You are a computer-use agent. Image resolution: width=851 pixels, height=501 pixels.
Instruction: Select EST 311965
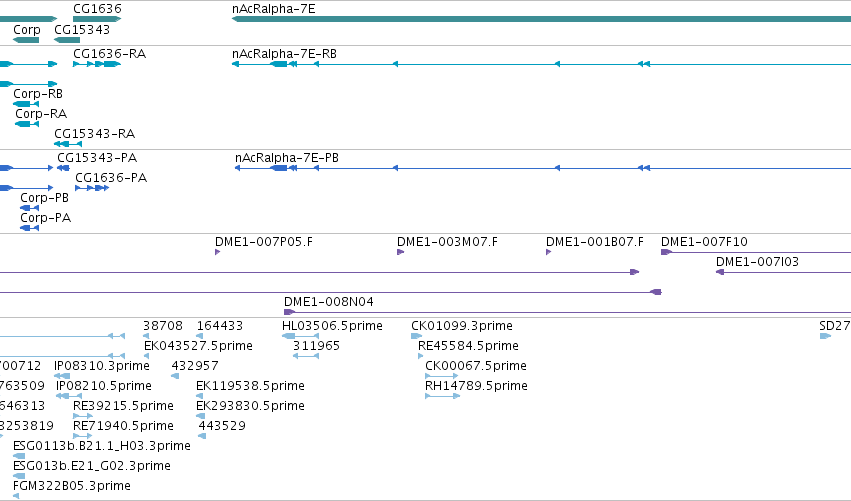tap(316, 346)
